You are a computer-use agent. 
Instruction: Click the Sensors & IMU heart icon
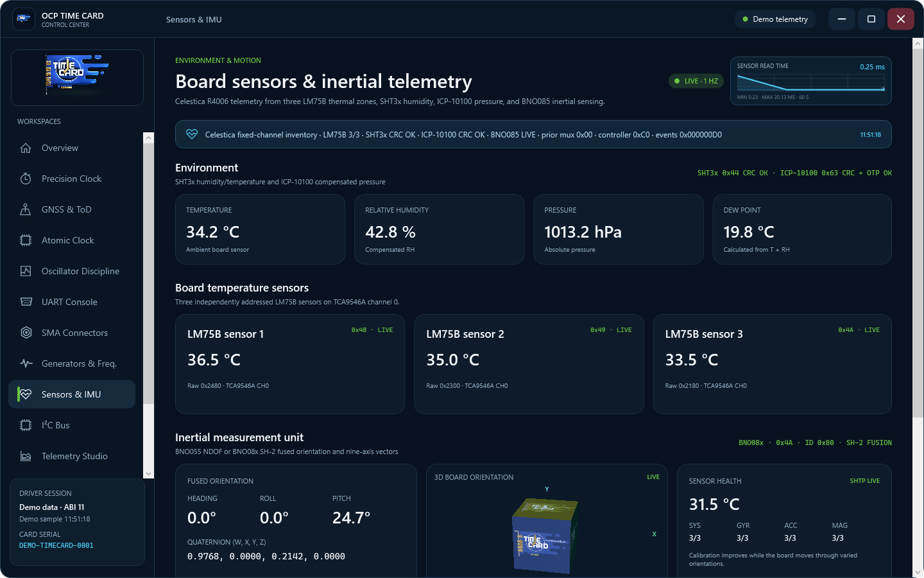click(x=26, y=394)
